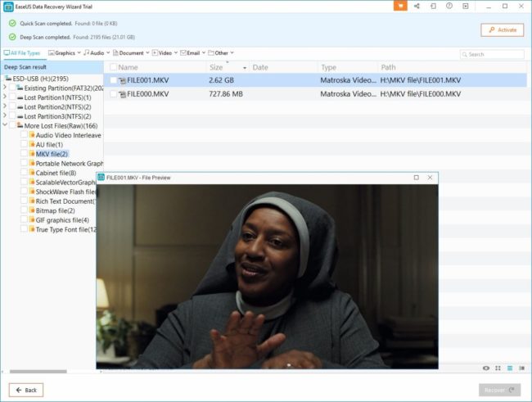532x402 pixels.
Task: Switch to detail pane view icon
Action: click(522, 368)
